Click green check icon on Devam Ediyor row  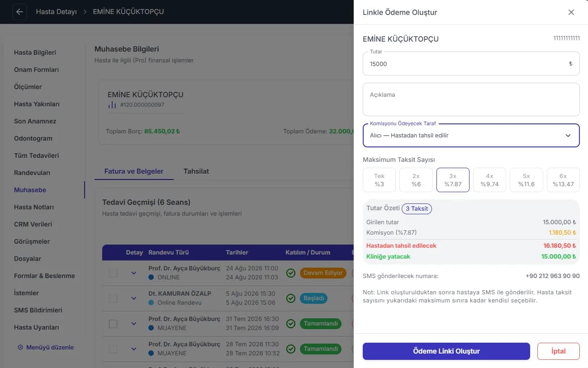pos(291,273)
